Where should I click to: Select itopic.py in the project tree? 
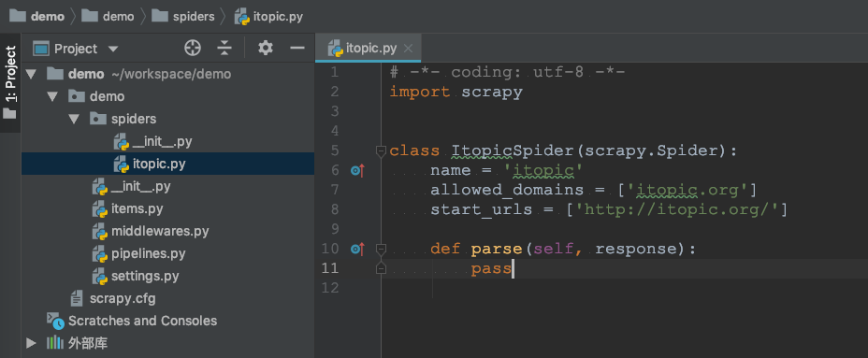point(167,164)
